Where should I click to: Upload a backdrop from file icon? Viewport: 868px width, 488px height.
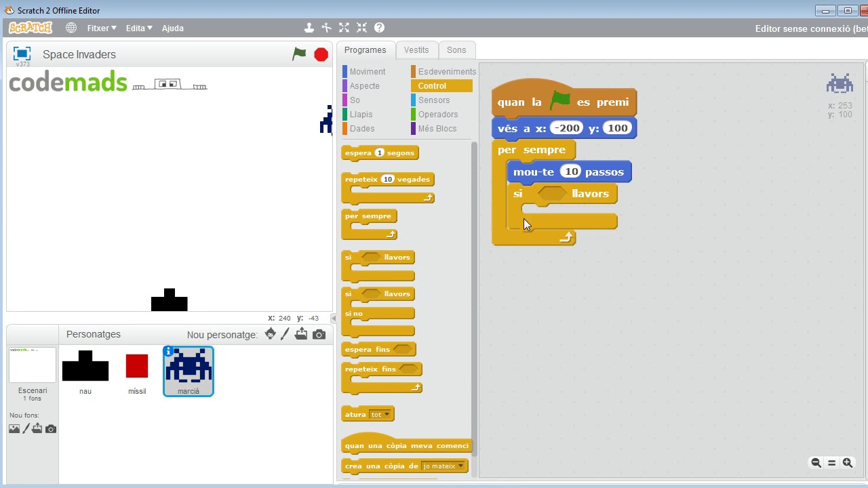(x=37, y=428)
